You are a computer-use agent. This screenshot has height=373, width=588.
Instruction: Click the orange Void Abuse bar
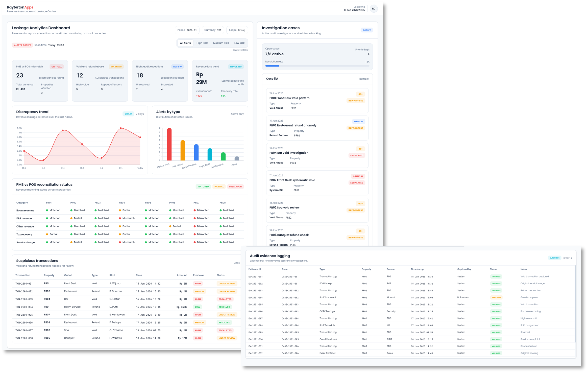[x=183, y=150]
